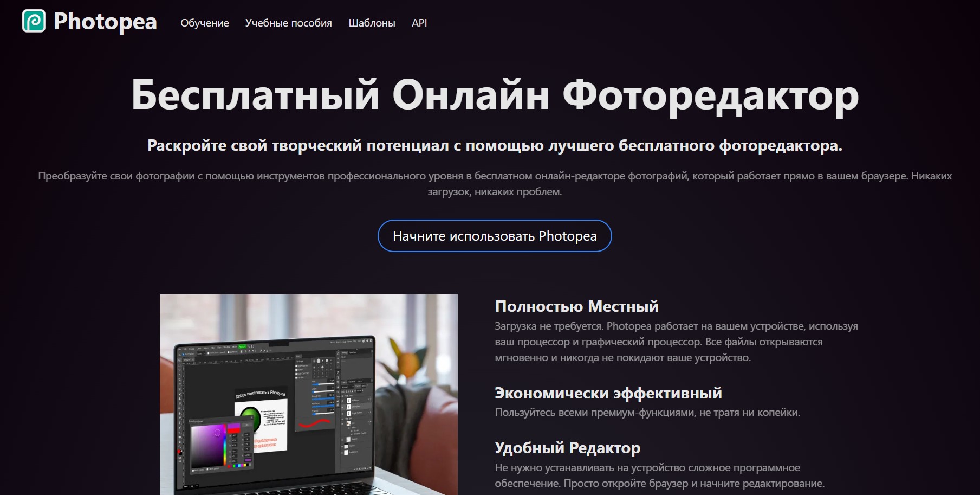Viewport: 980px width, 495px height.
Task: Enable the Scatter checkbox in the Brush panel
Action: (296, 370)
